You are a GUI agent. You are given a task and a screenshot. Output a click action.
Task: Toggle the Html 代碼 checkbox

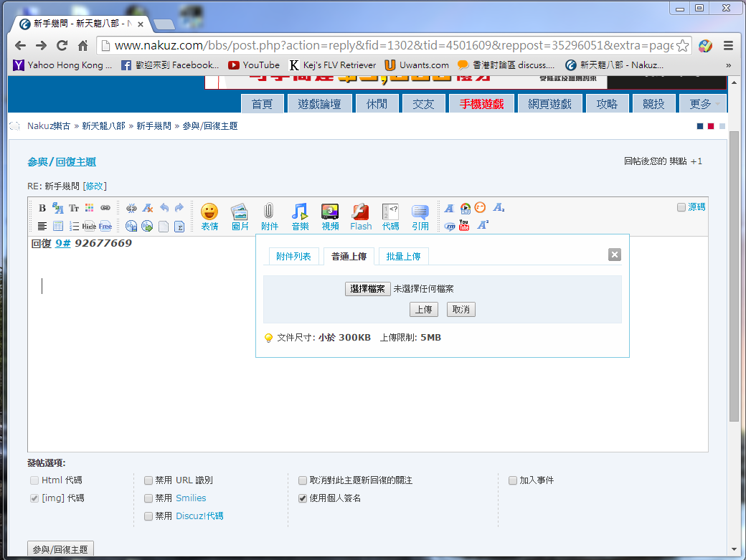click(34, 480)
